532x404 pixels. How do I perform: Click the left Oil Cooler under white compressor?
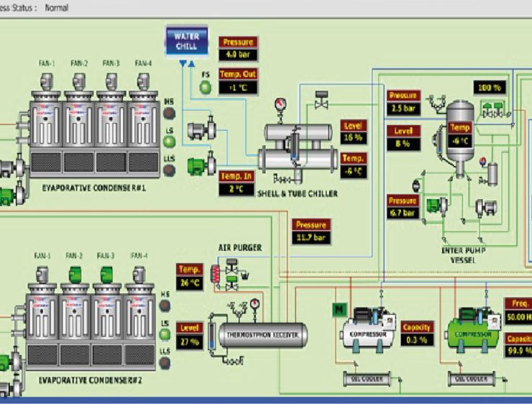click(x=367, y=379)
